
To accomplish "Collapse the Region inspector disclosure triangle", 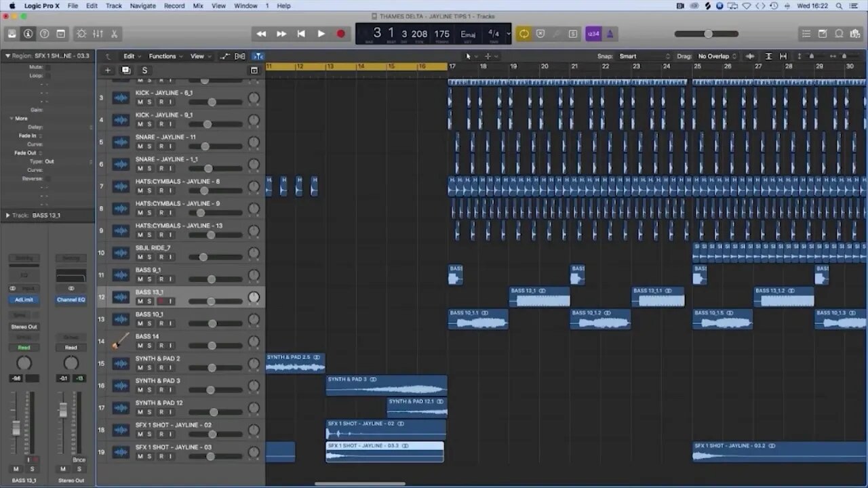I will tap(7, 56).
